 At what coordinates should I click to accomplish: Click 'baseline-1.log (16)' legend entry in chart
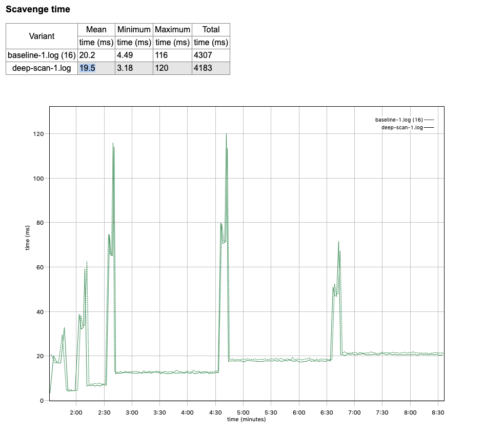coord(405,120)
